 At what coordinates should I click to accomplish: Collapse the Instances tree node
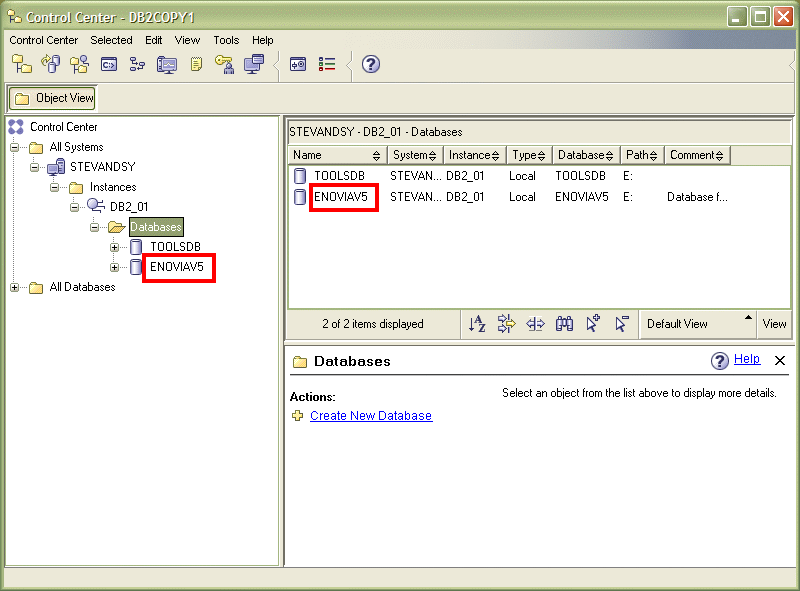click(54, 187)
